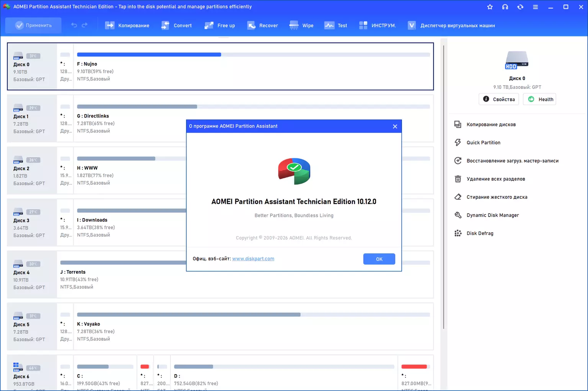Select the 128 MB reserved partition on Диск 0
Screen dimensions: 588x391
click(66, 66)
